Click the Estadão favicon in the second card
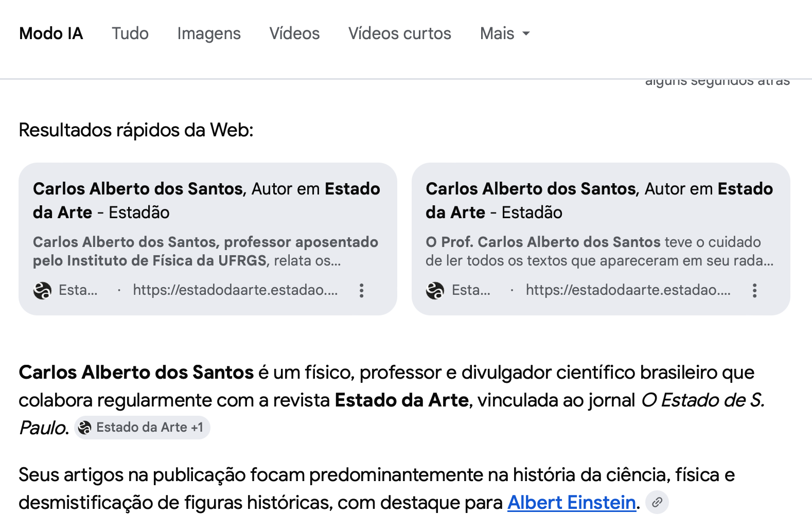Image resolution: width=812 pixels, height=531 pixels. click(435, 291)
